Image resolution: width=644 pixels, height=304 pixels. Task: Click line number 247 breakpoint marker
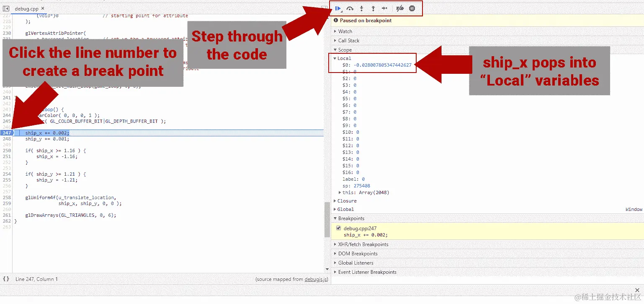(7, 133)
